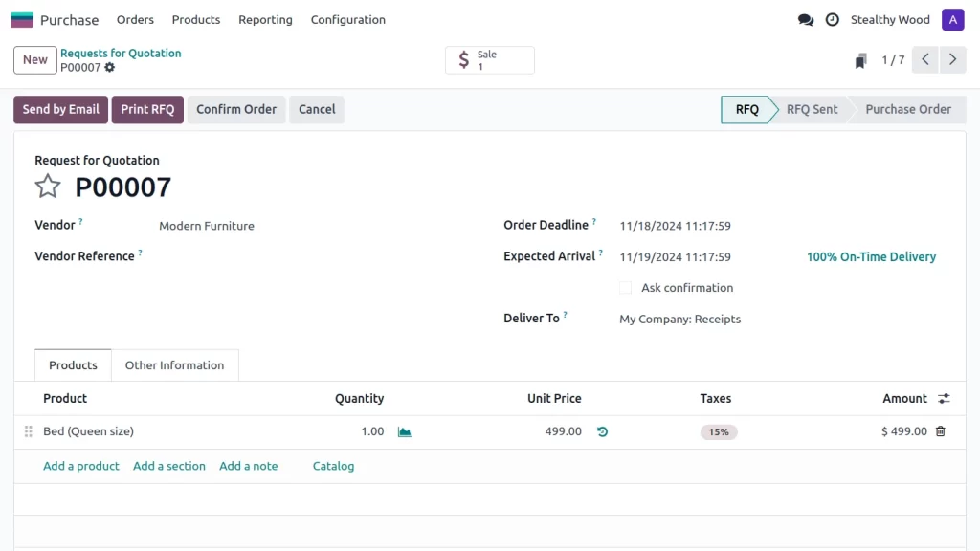Mark P00007 as favorite with star
The height and width of the screenshot is (551, 980).
48,187
